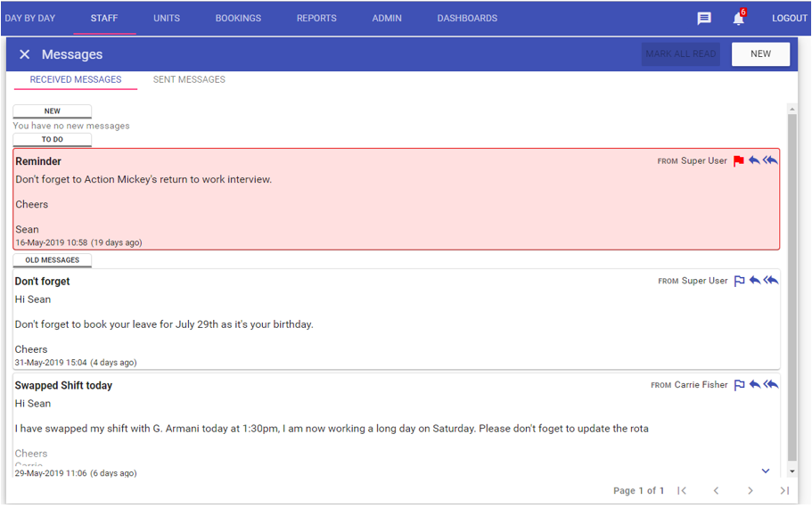The image size is (812, 508).
Task: Reply to the 'Don't forget' message
Action: pyautogui.click(x=754, y=281)
